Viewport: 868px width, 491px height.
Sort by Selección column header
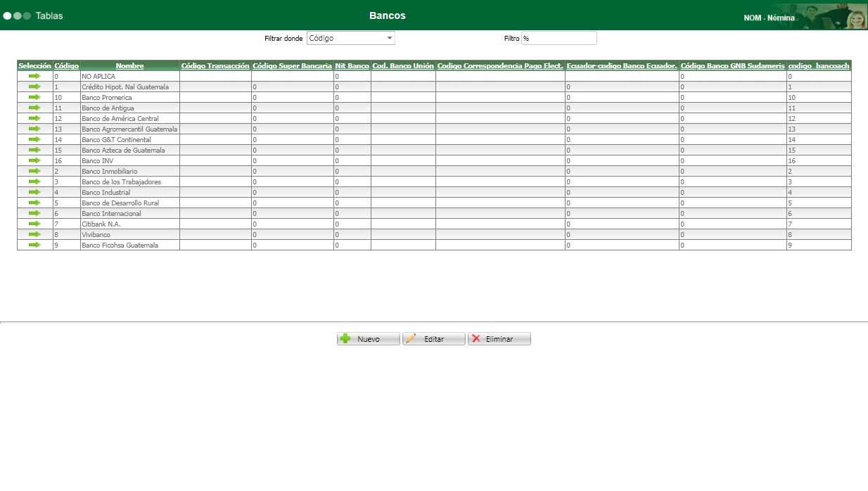coord(34,65)
